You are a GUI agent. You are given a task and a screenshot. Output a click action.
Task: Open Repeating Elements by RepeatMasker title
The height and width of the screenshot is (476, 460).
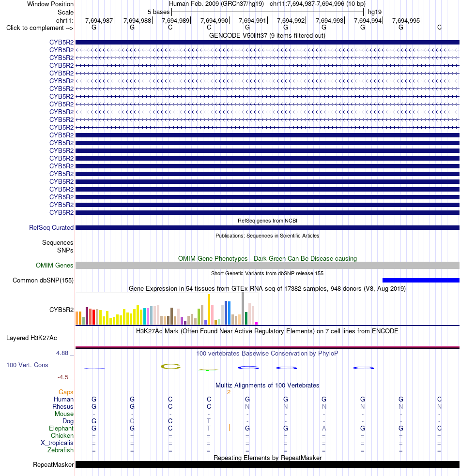coord(267,458)
